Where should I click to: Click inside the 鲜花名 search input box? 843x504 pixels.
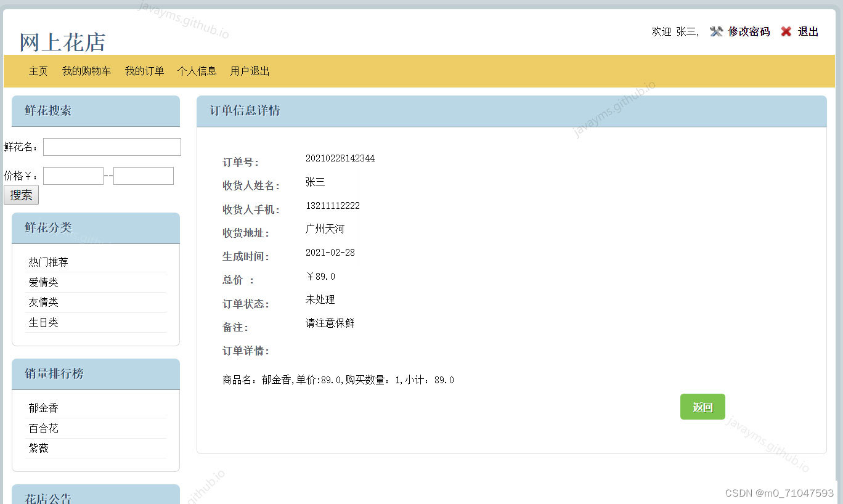tap(112, 147)
